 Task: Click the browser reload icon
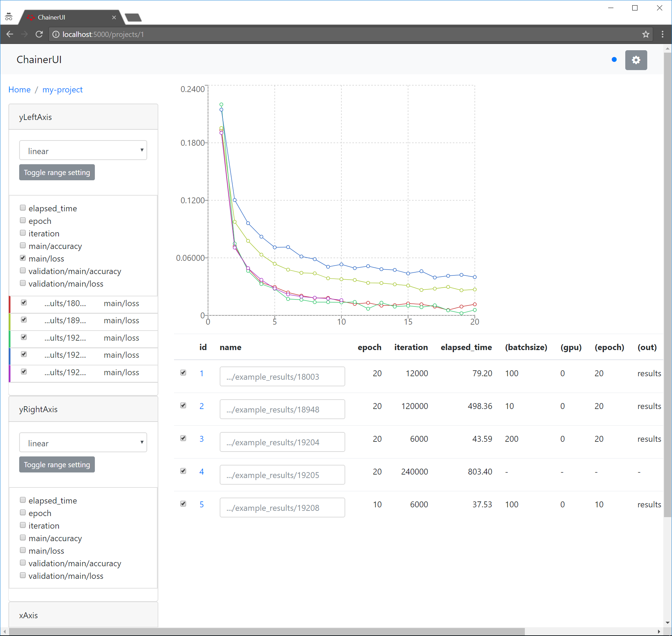(x=39, y=34)
